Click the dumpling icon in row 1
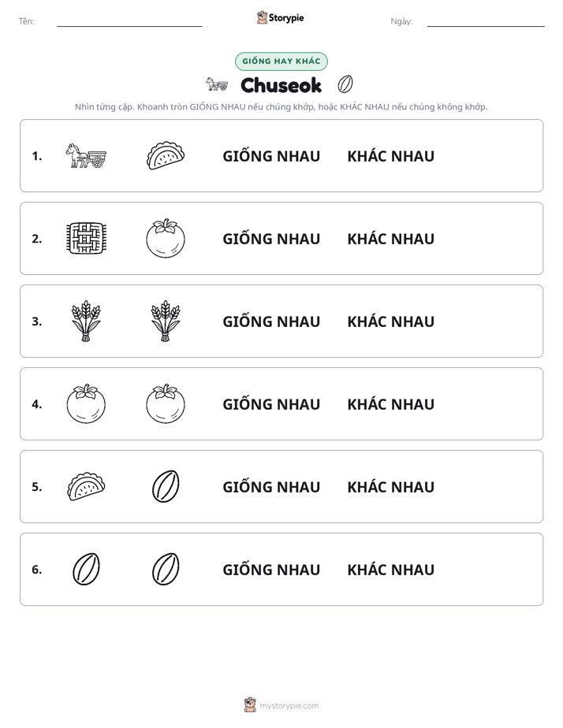563x728 pixels. click(x=166, y=155)
